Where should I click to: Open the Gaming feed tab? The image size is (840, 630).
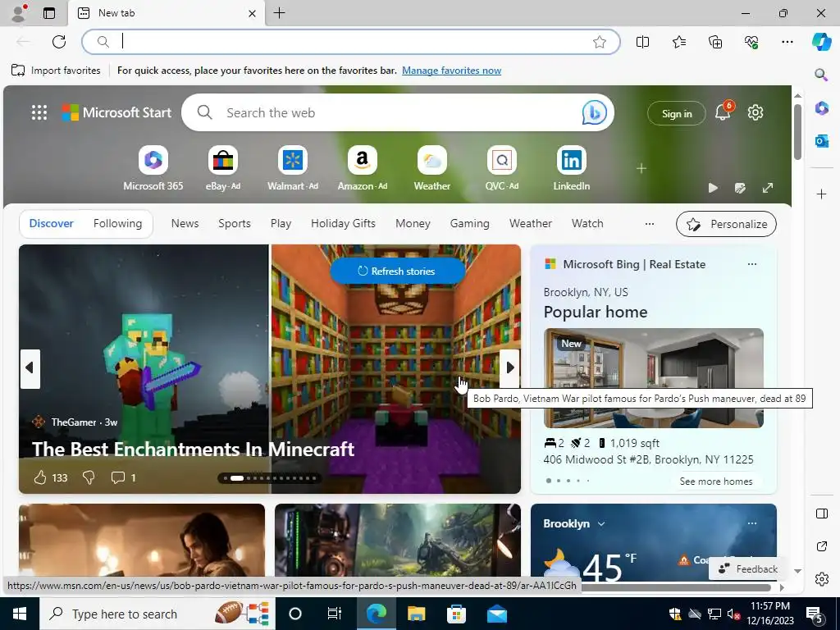[x=469, y=223]
